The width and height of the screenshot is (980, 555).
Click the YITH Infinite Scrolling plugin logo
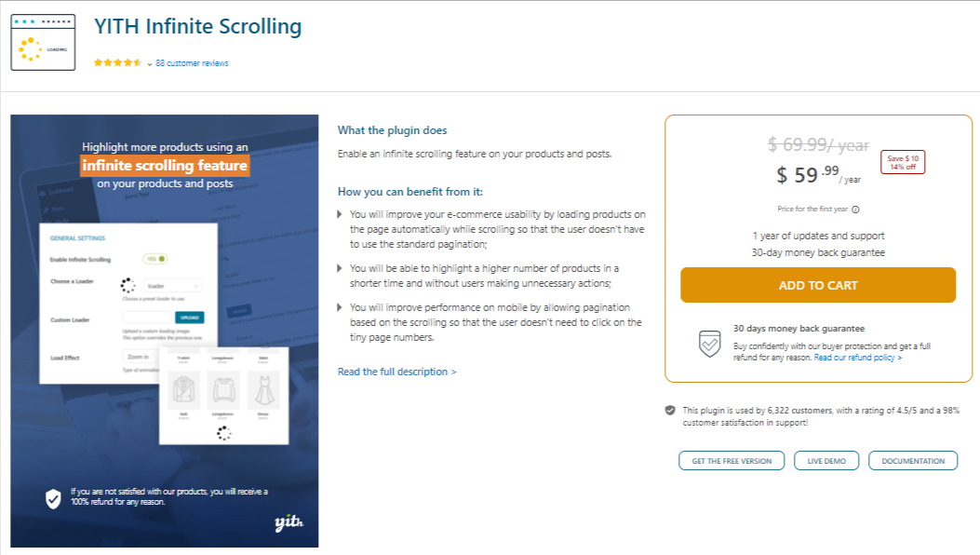43,43
